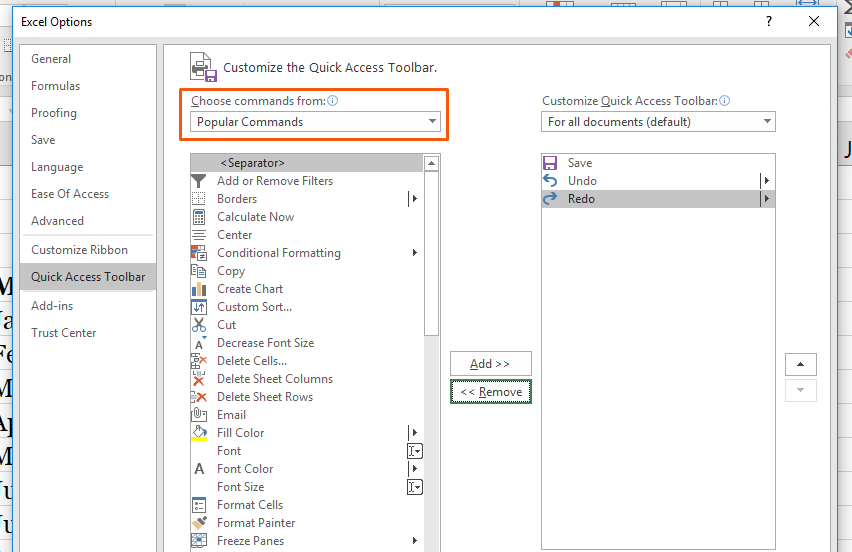Click the Fill Color paint bucket icon

[x=199, y=433]
